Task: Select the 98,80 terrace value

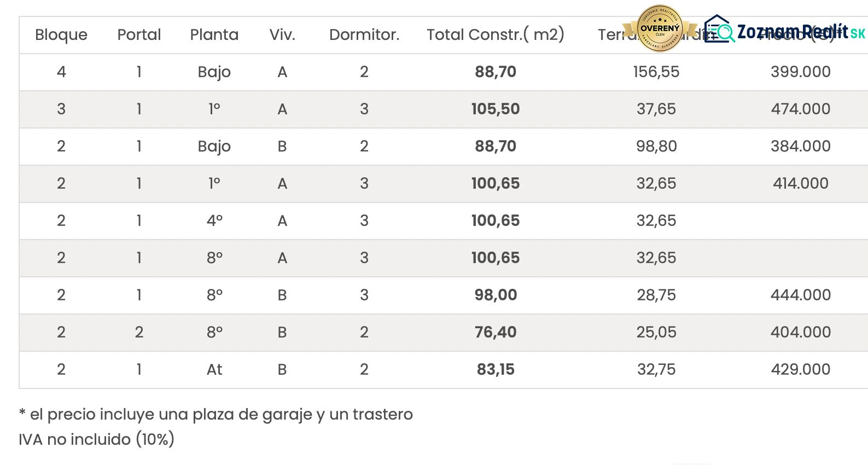Action: coord(656,146)
